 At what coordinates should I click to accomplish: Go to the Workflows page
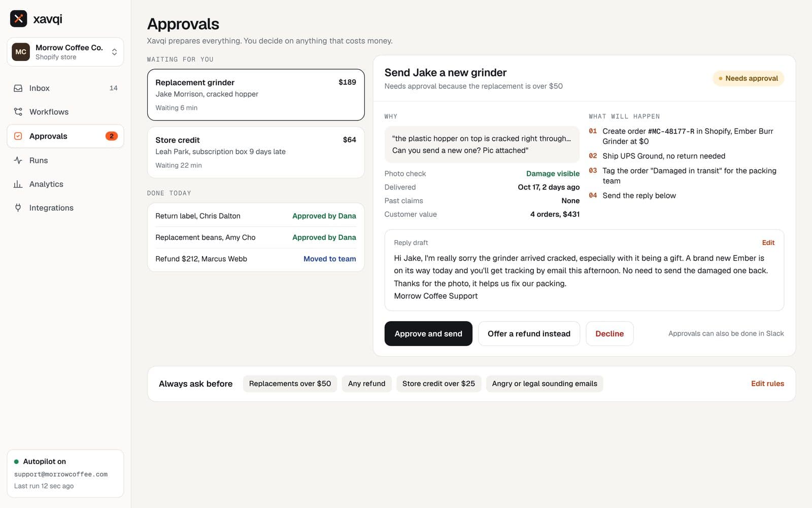[x=65, y=112]
